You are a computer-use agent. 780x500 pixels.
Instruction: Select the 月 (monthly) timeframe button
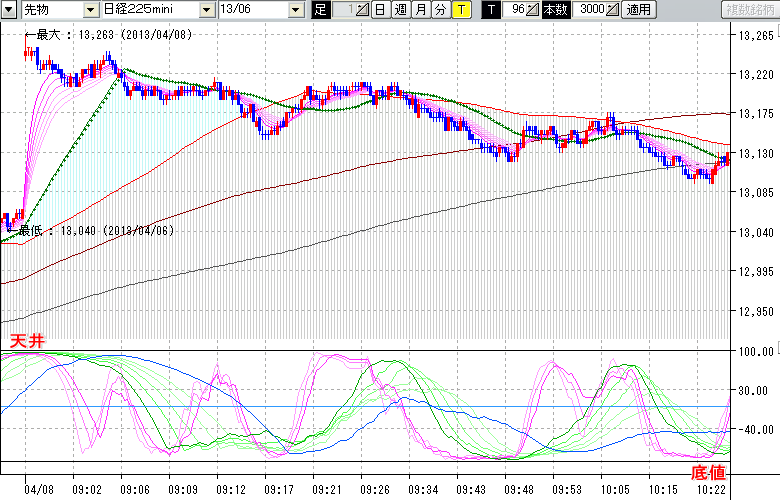pyautogui.click(x=420, y=10)
